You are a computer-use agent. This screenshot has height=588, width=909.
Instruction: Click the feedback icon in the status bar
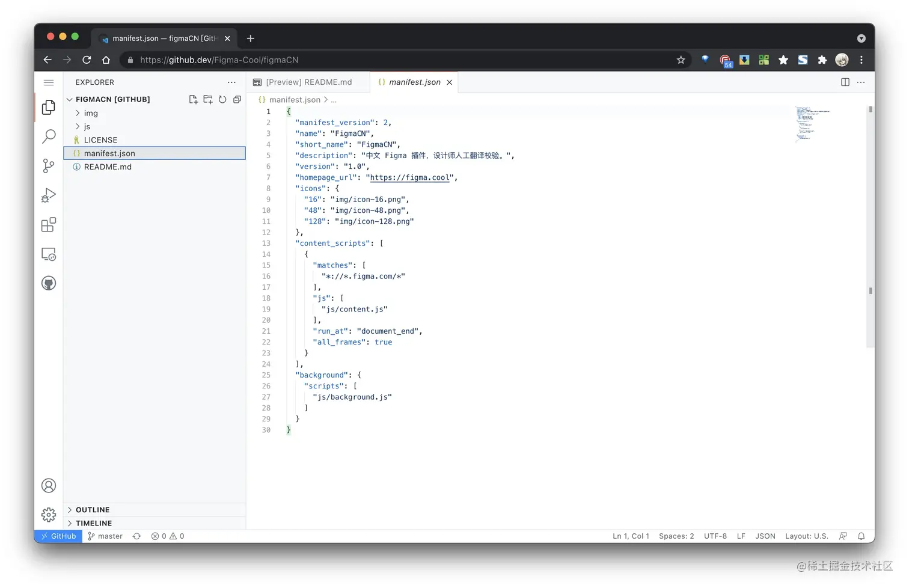[843, 536]
